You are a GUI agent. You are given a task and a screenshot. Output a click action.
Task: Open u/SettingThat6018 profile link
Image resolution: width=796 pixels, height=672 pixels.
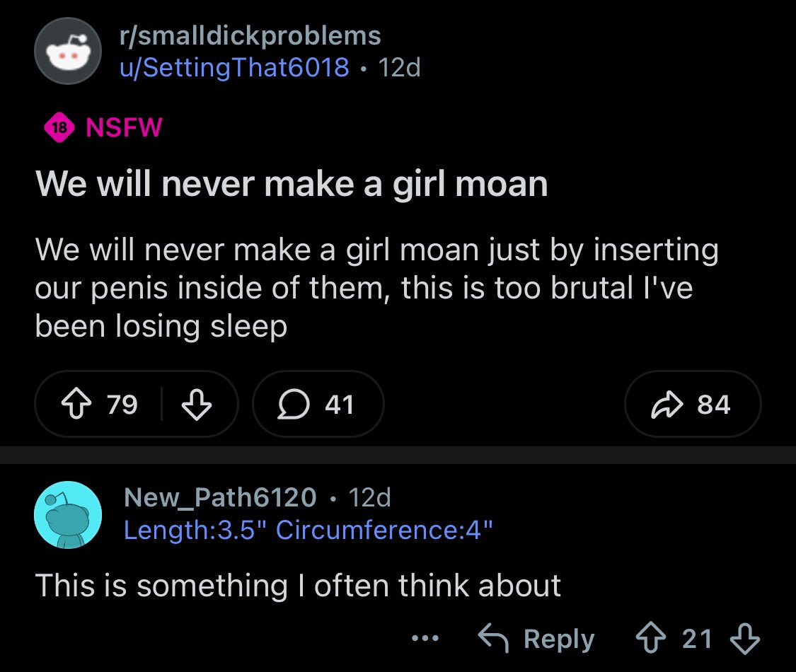click(x=234, y=67)
